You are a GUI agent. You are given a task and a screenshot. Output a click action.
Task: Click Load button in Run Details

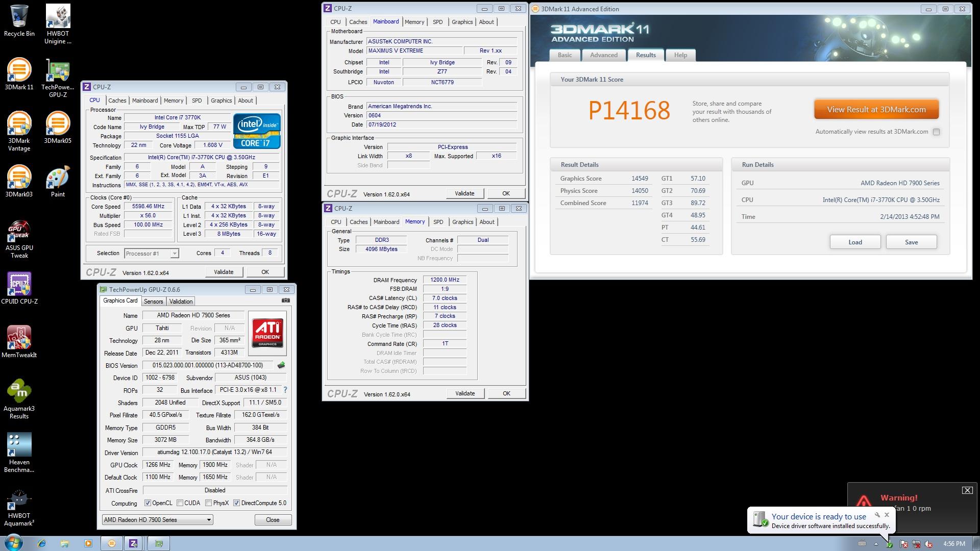(855, 242)
